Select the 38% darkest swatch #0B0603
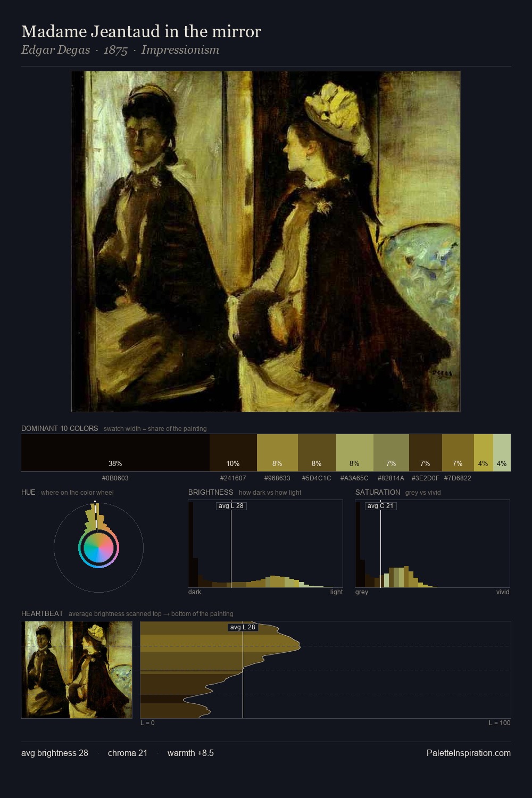Viewport: 532px width, 798px height. coord(115,453)
